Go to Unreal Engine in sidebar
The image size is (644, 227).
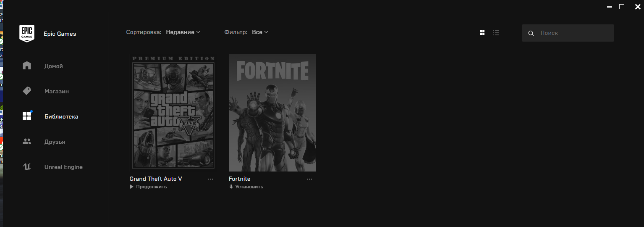click(x=63, y=167)
